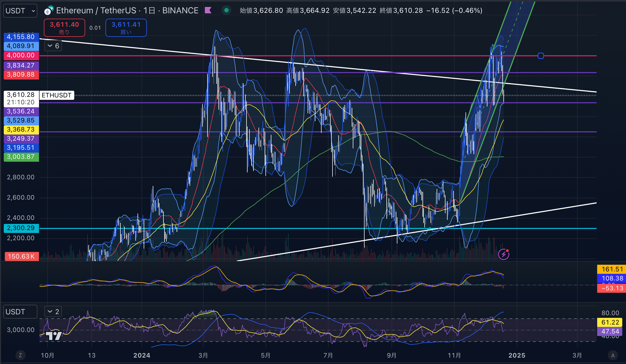Viewport: 626px width, 364px height.
Task: Click the 2024 label on time axis
Action: click(142, 355)
